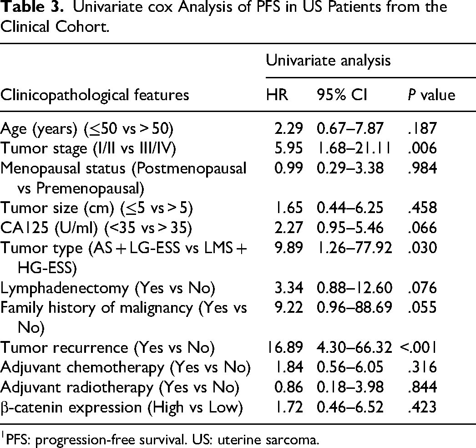Screen dimensions: 476x448
Task: Click the Table 3 caption title
Action: (224, 16)
